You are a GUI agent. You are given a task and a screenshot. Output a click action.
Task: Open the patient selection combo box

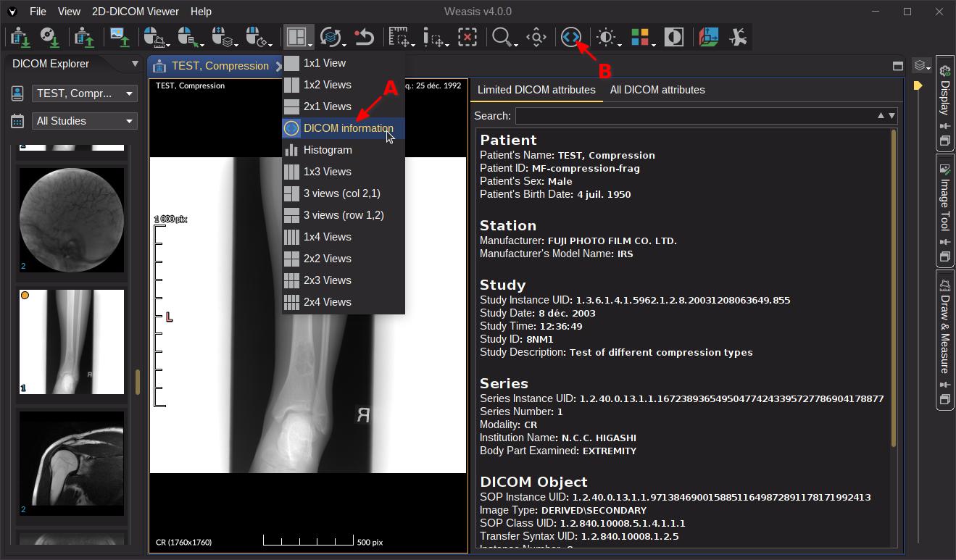coord(84,93)
